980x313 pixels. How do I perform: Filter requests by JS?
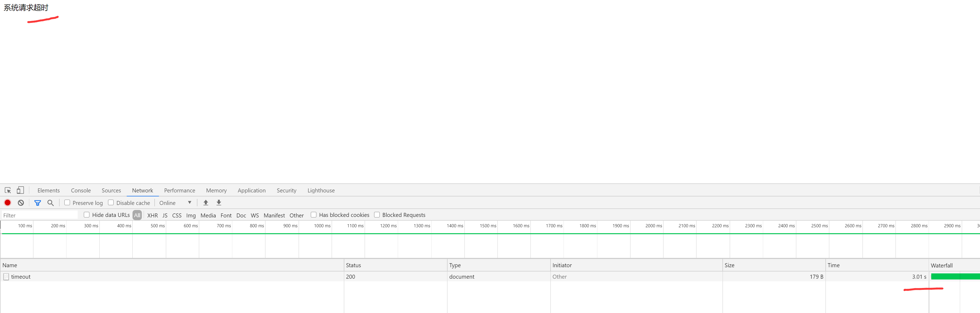click(165, 215)
